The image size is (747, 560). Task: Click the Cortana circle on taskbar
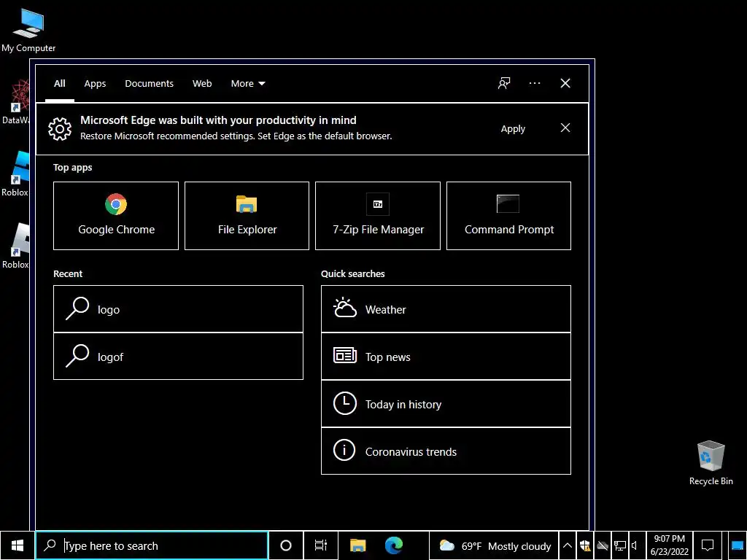[286, 545]
